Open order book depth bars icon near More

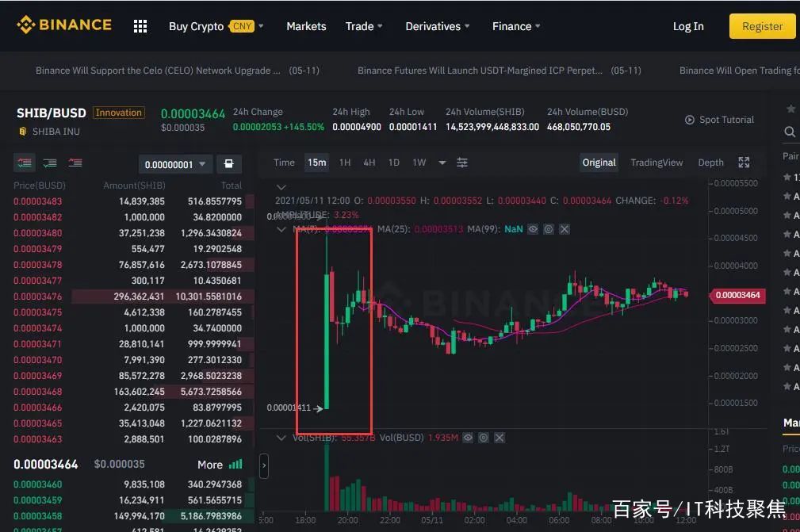235,465
